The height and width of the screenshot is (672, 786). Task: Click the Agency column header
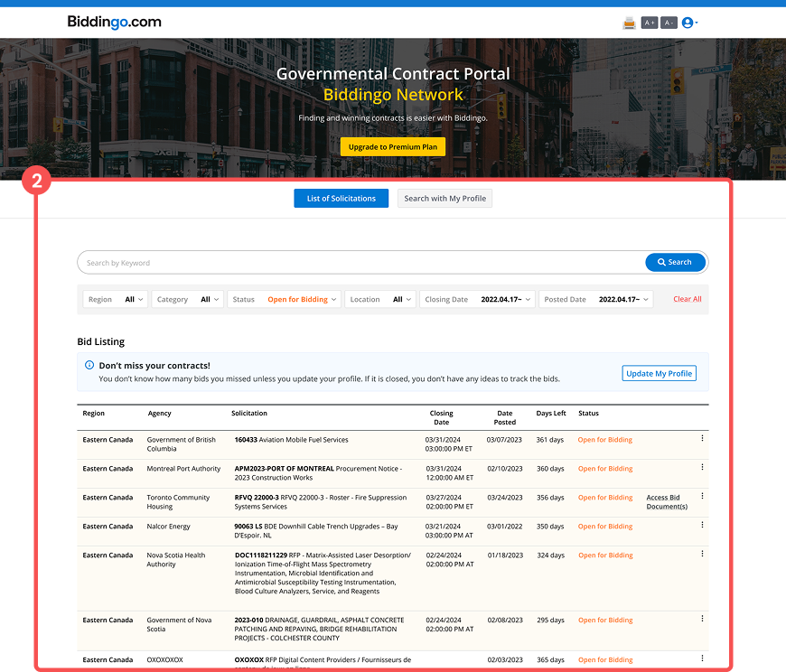point(159,414)
